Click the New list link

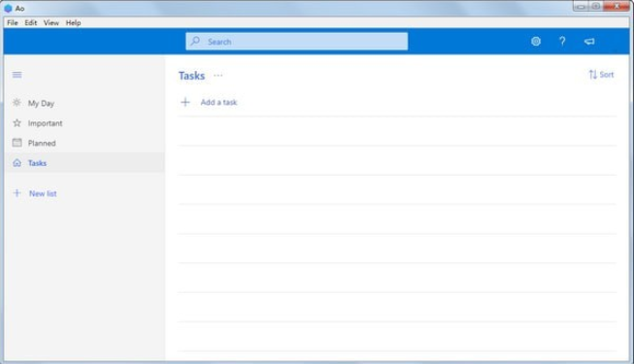(43, 193)
